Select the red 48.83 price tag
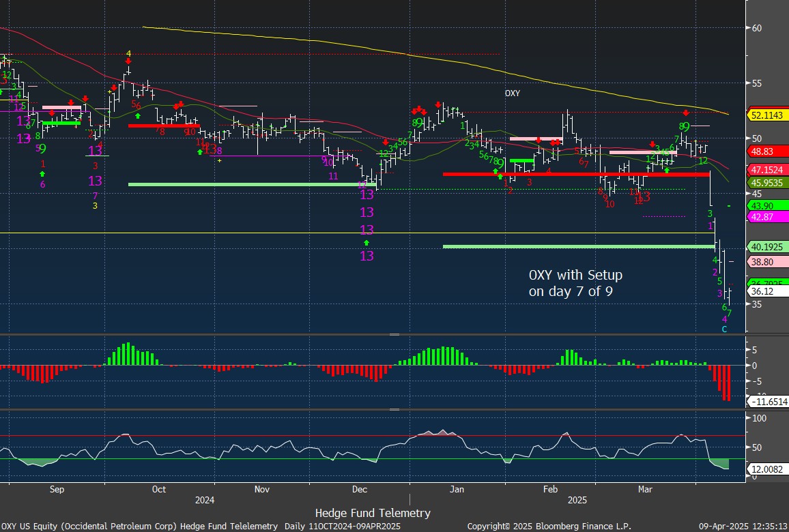789x532 pixels. [768, 151]
